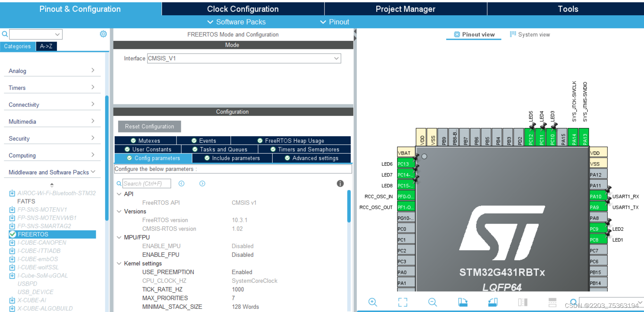Select FATFS in middleware list
The image size is (644, 312).
click(x=26, y=201)
